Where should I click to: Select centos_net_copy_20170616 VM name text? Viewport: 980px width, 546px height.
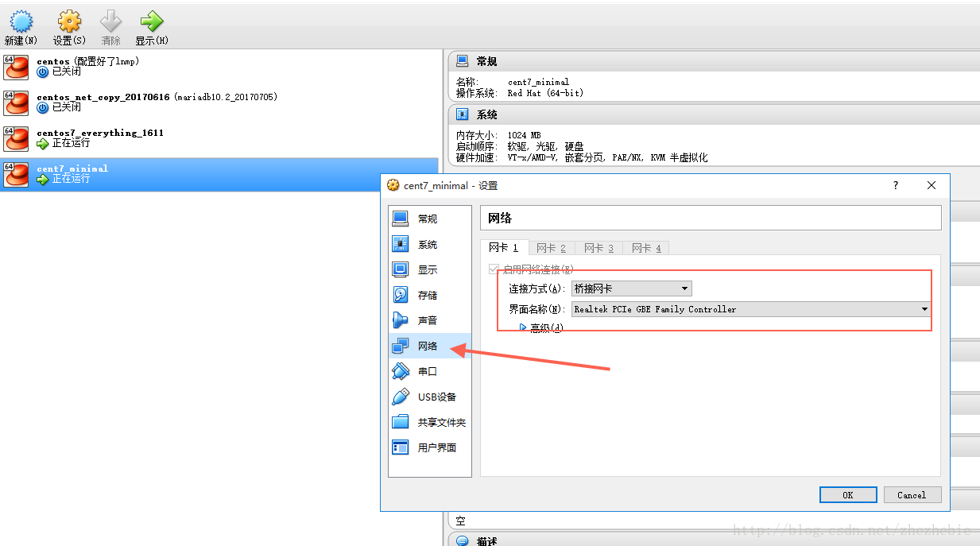tap(103, 97)
